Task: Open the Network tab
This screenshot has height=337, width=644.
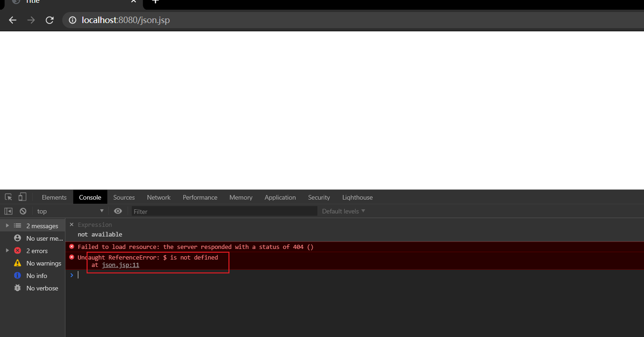Action: coord(159,197)
